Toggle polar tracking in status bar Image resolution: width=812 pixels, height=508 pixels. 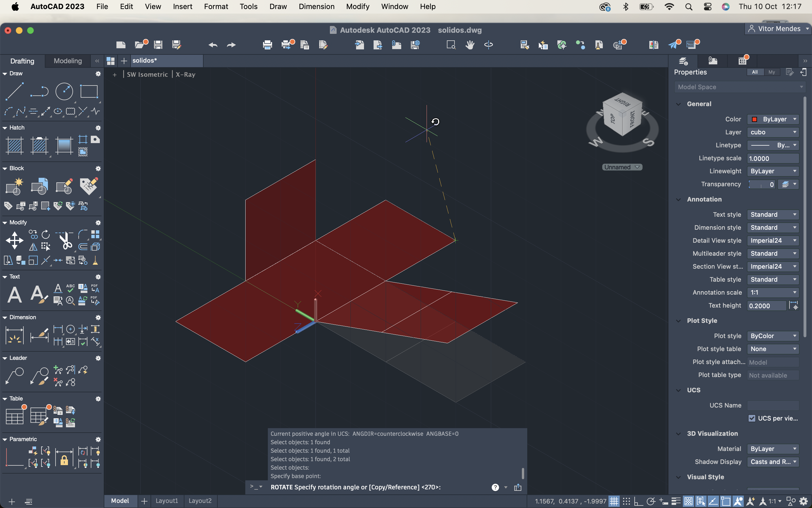point(651,501)
